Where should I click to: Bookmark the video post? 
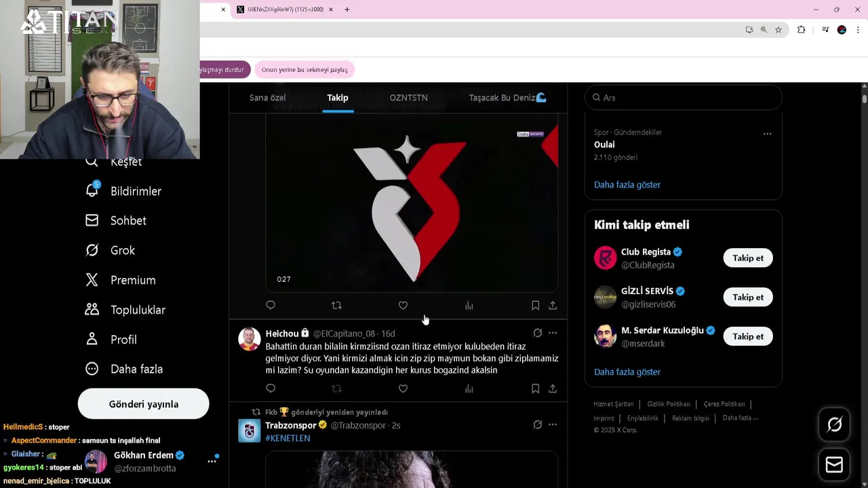click(535, 306)
